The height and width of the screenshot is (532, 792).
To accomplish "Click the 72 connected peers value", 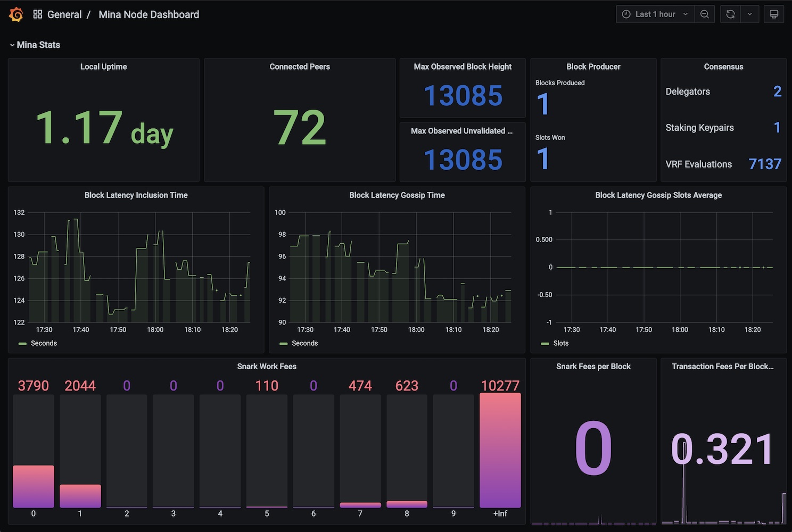I will tap(300, 128).
